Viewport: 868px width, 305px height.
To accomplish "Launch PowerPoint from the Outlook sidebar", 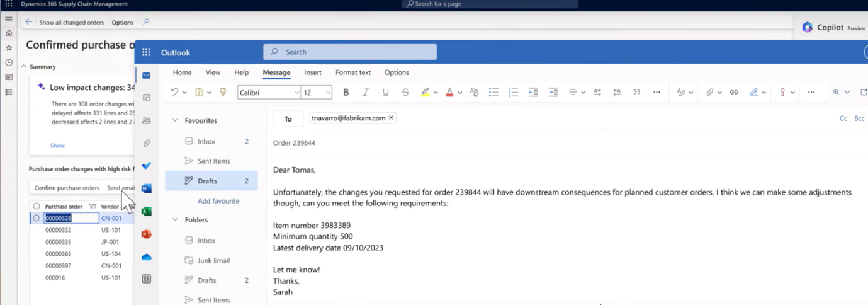I will coord(146,234).
